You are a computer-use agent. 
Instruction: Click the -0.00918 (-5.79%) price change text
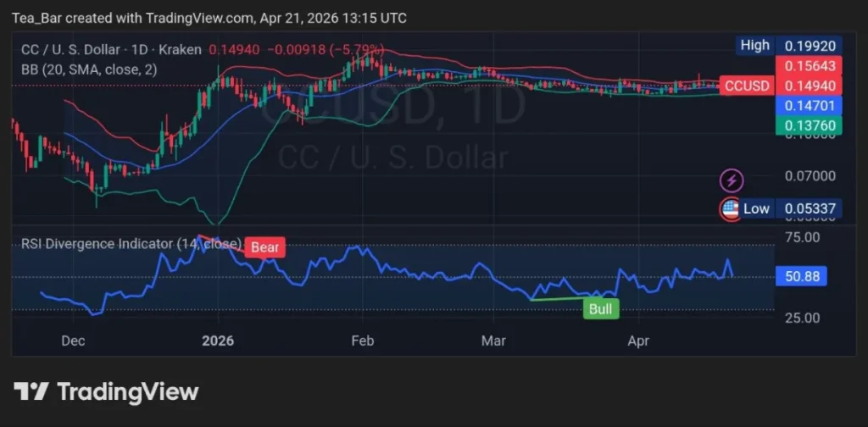click(325, 50)
